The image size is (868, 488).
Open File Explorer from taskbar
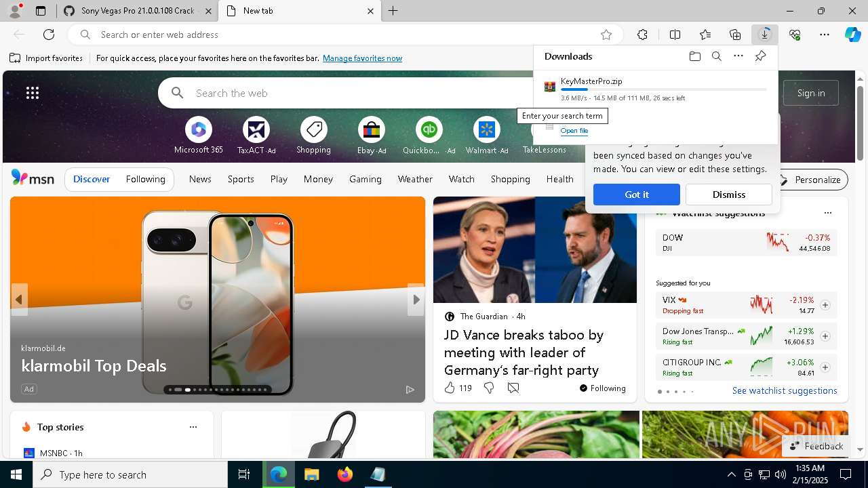coord(311,474)
